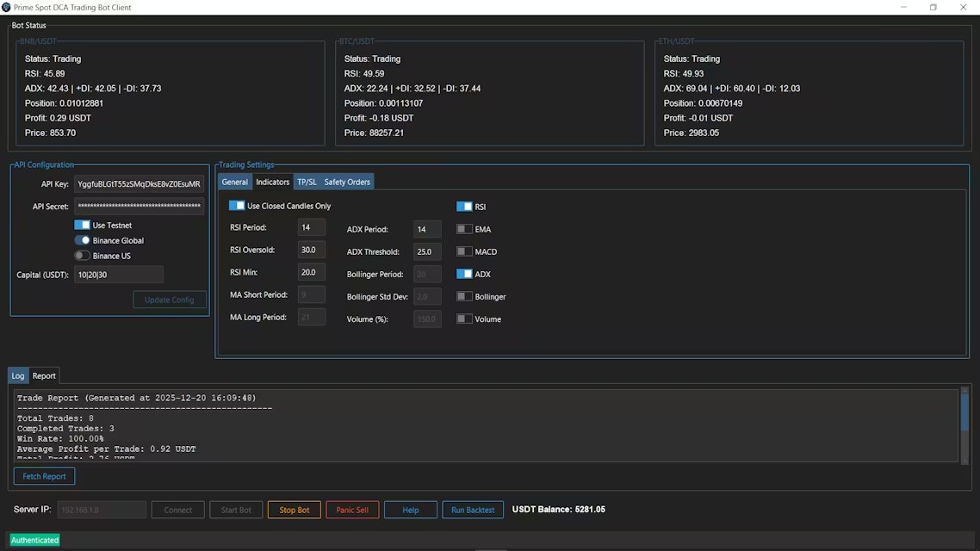
Task: Click the Connect button
Action: point(178,510)
